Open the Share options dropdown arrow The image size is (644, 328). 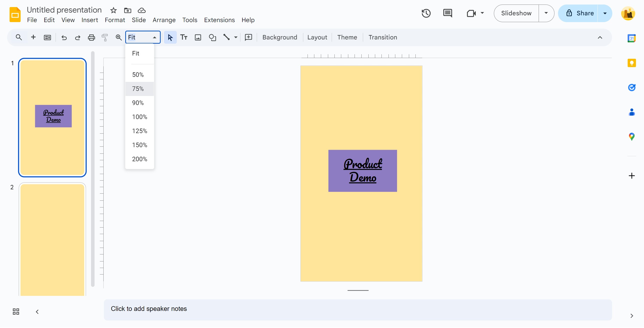[x=605, y=13]
